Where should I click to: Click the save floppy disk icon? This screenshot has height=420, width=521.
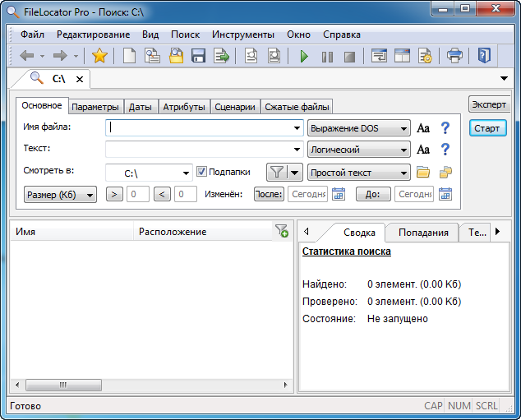(198, 56)
